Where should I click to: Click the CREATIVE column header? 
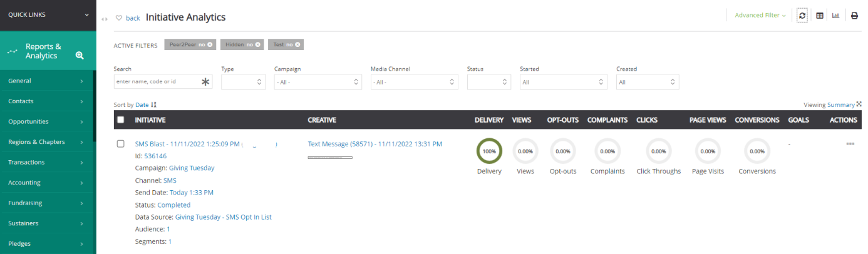tap(322, 119)
